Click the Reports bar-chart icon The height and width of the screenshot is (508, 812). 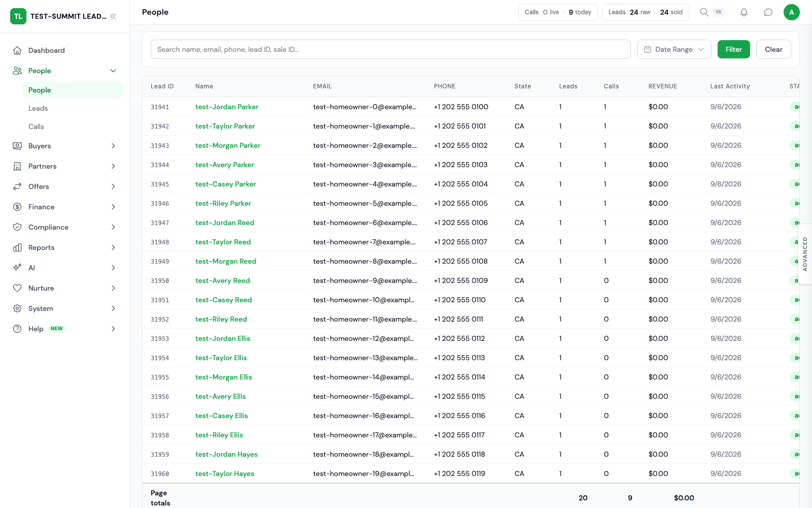pos(17,247)
